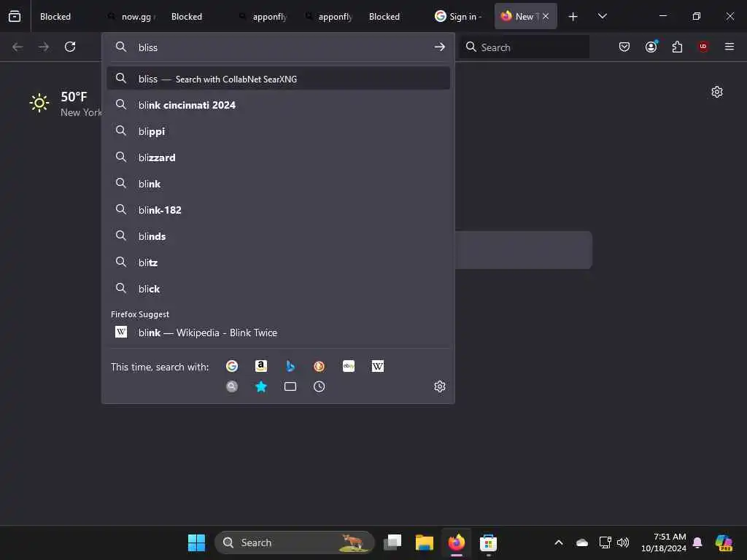This screenshot has height=560, width=747.
Task: Select suggestion 'blitz'
Action: 278,262
